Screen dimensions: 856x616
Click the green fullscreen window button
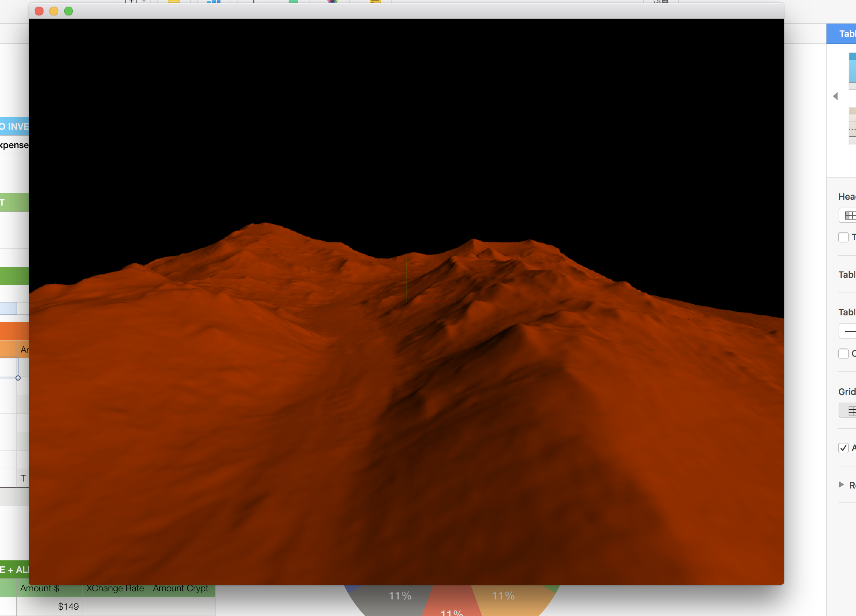(69, 11)
